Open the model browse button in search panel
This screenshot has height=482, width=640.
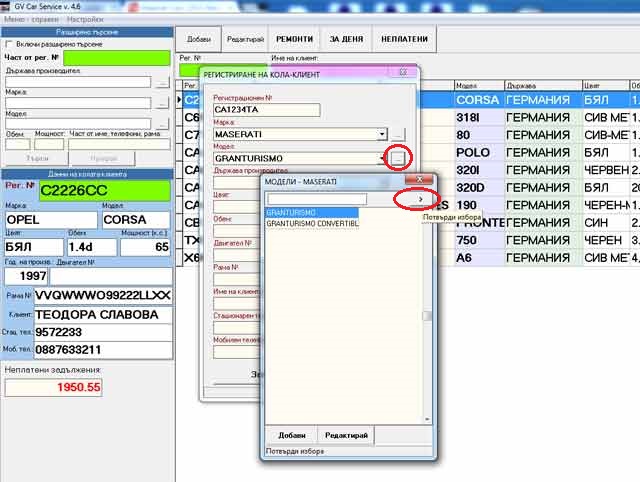[x=162, y=124]
